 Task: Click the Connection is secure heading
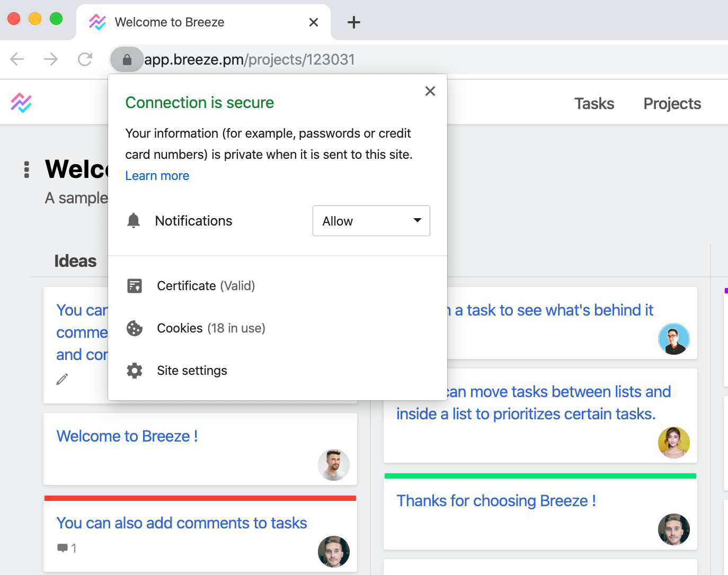tap(200, 103)
